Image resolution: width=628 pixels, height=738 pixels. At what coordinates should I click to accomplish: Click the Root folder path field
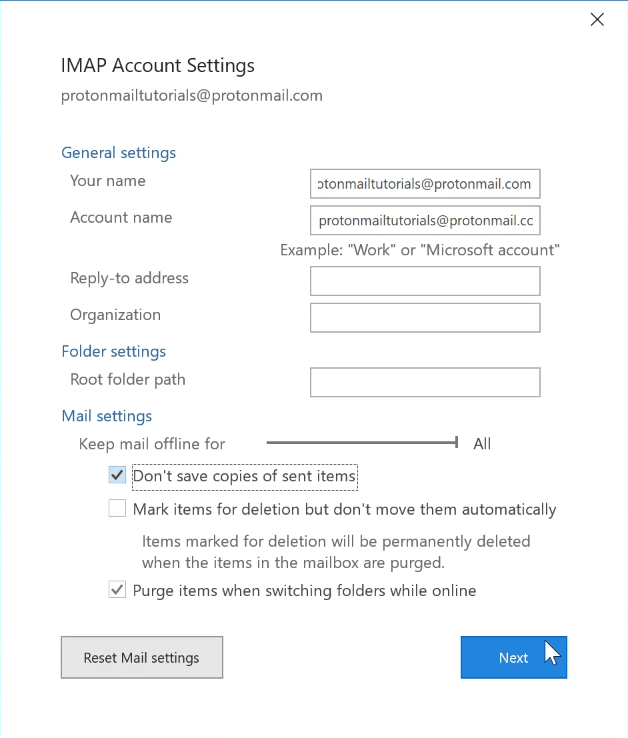[425, 382]
